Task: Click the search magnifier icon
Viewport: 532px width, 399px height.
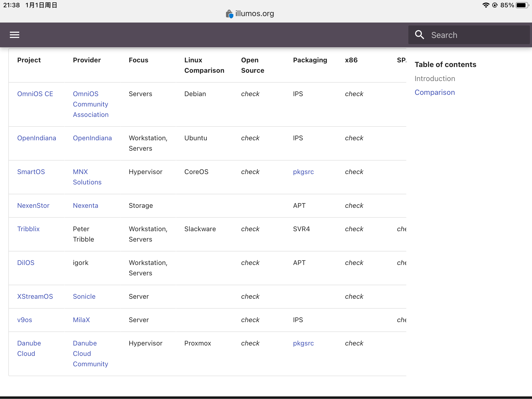Action: (420, 35)
